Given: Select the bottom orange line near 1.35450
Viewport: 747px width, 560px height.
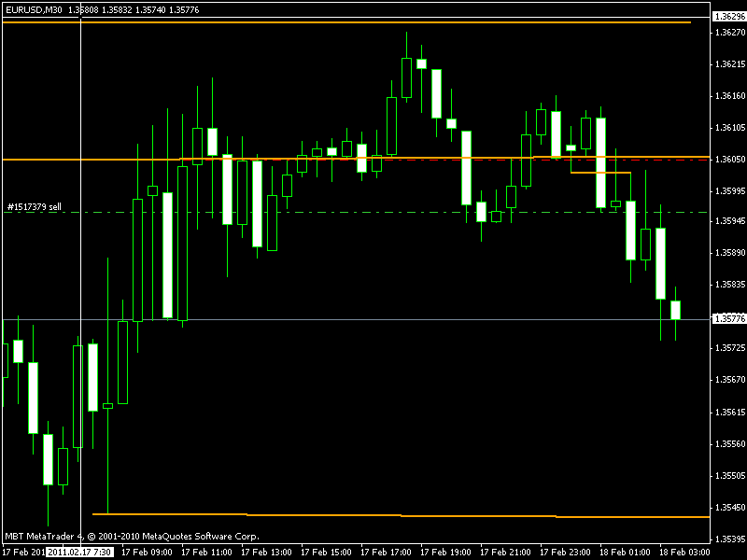Looking at the screenshot, I should 402,515.
